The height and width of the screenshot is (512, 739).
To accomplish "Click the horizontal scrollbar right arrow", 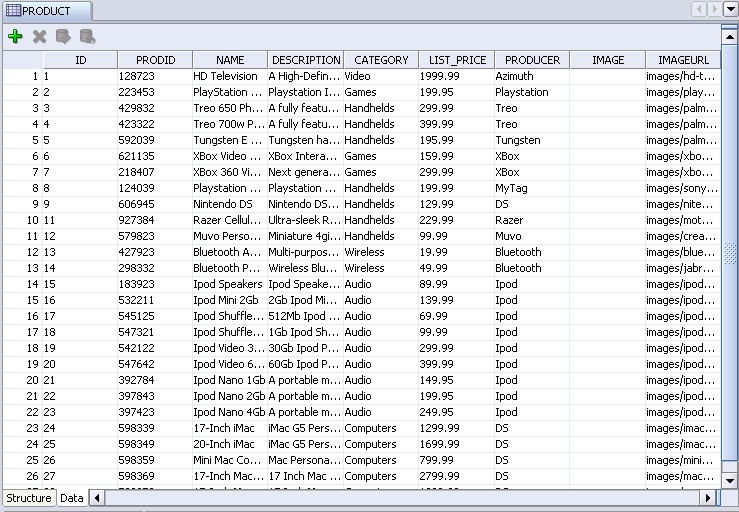I will click(707, 498).
